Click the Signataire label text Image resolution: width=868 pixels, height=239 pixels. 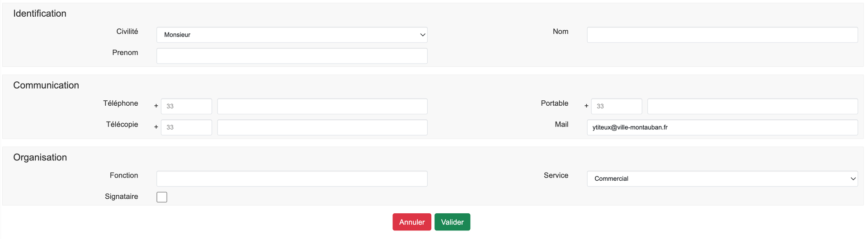[x=121, y=197]
